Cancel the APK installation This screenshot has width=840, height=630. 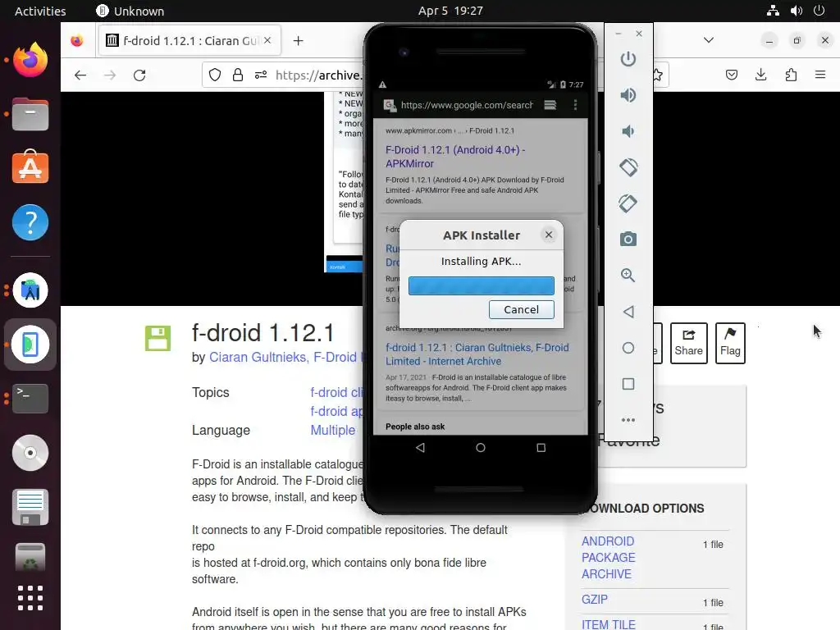tap(521, 309)
